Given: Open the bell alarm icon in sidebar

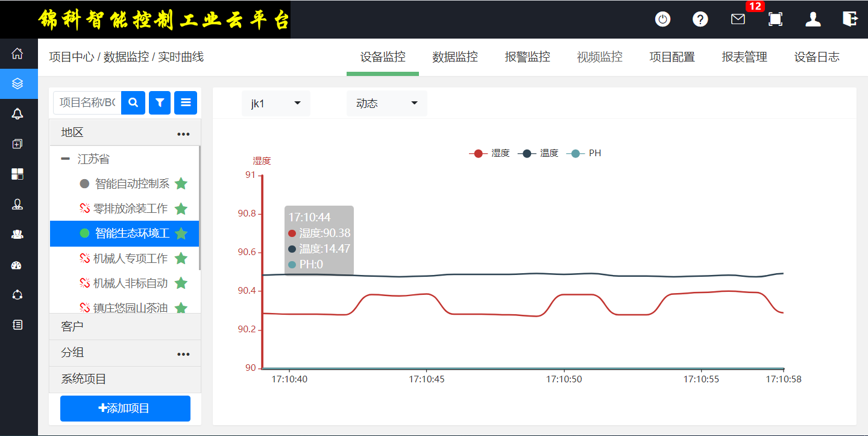Looking at the screenshot, I should pyautogui.click(x=17, y=114).
